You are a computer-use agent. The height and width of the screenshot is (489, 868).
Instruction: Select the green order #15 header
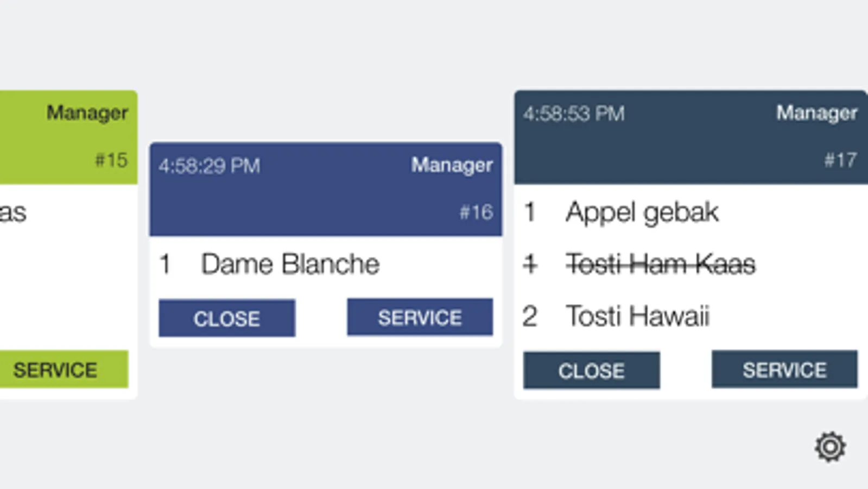pos(68,137)
